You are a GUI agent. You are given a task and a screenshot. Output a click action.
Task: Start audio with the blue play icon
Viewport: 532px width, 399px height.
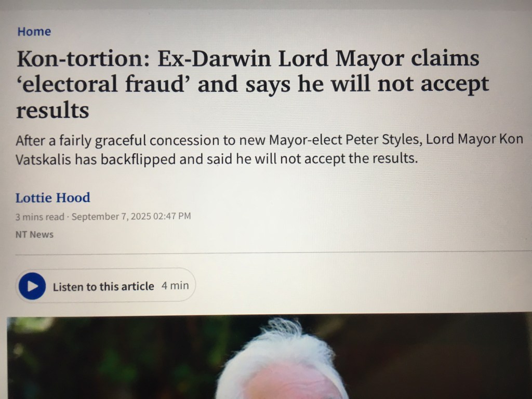pos(32,286)
